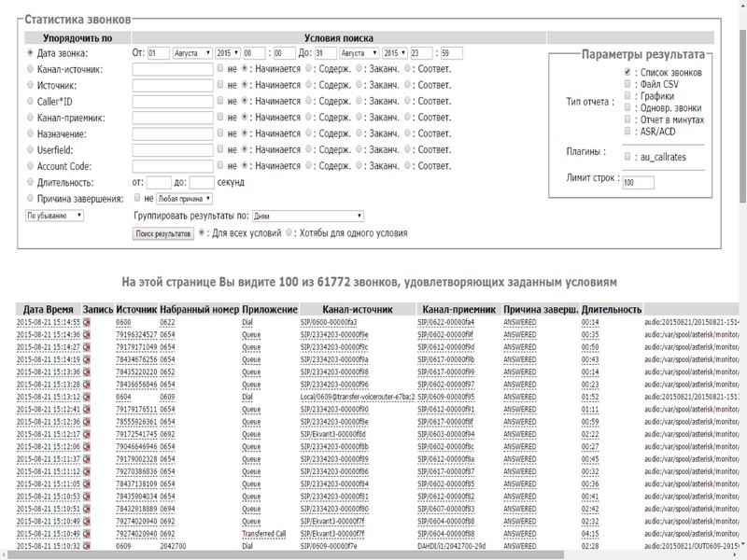Play recording icon for 15:14:55 call

87,322
